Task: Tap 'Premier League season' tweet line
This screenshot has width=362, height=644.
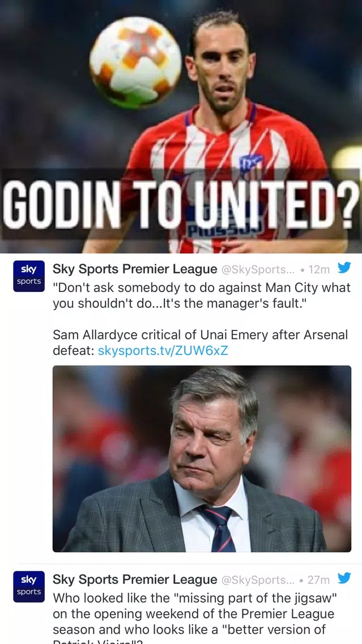Action: (x=193, y=614)
